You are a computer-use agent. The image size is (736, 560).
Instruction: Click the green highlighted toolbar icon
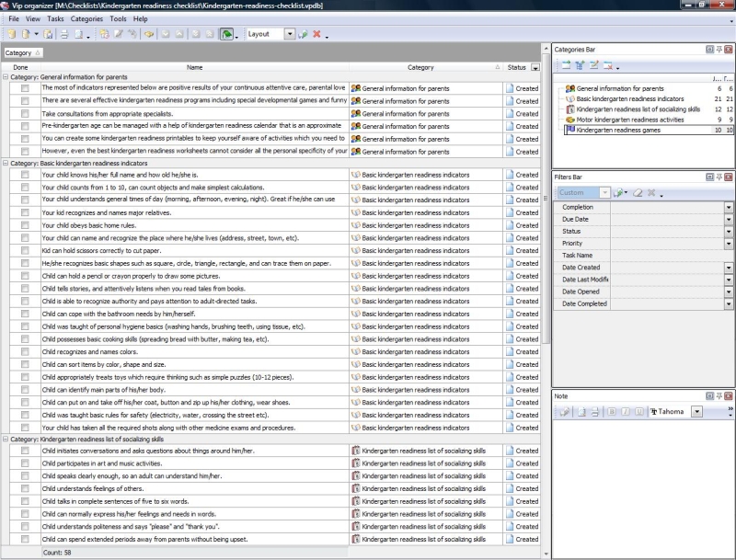click(x=226, y=34)
